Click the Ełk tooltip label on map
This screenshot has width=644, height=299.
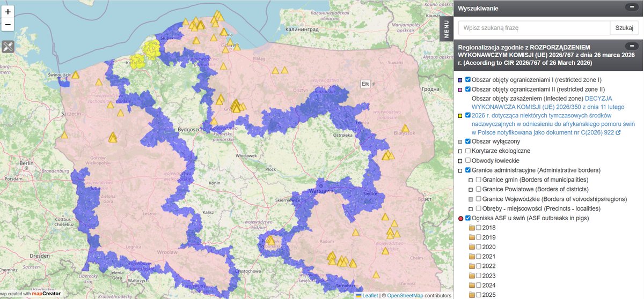tap(366, 84)
